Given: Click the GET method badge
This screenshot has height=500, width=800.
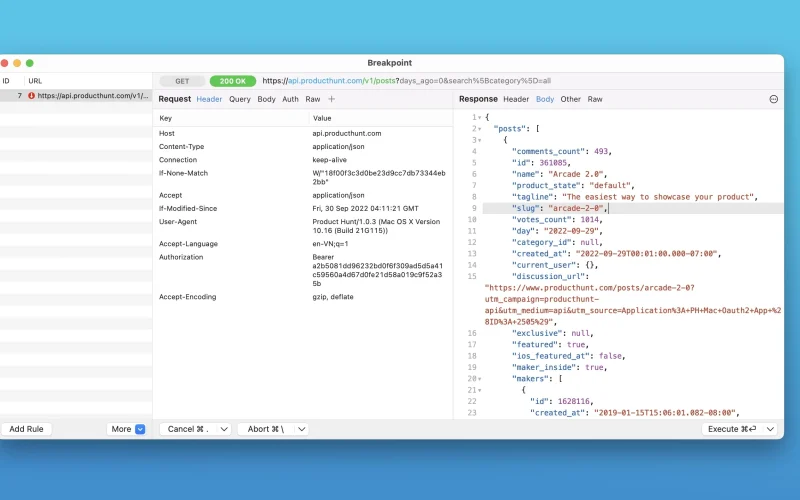Looking at the screenshot, I should pos(182,81).
